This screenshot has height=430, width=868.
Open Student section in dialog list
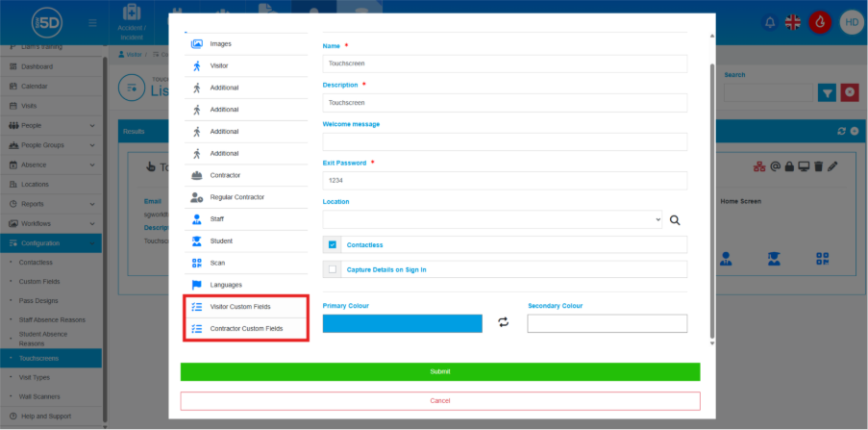pyautogui.click(x=246, y=241)
